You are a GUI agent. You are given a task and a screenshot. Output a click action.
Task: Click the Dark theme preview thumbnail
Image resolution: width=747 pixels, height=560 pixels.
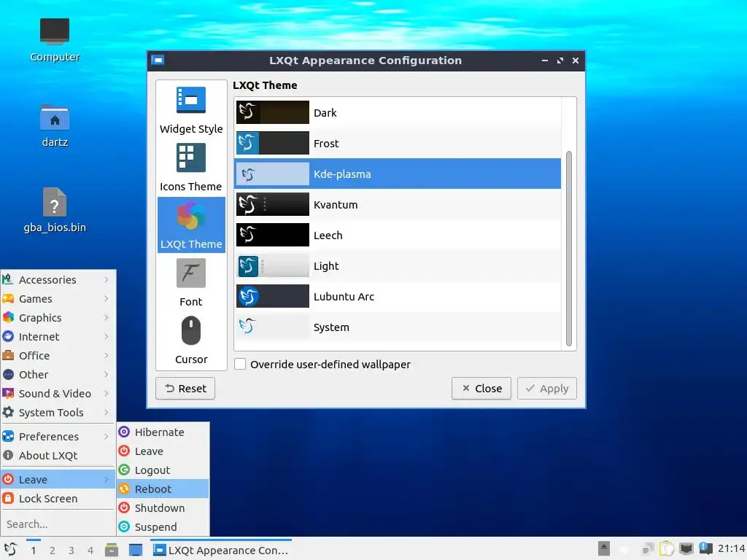[273, 112]
